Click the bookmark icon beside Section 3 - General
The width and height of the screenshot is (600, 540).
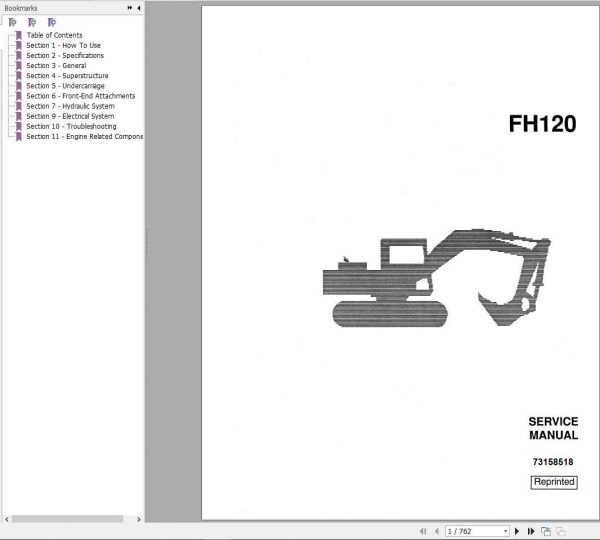19,66
